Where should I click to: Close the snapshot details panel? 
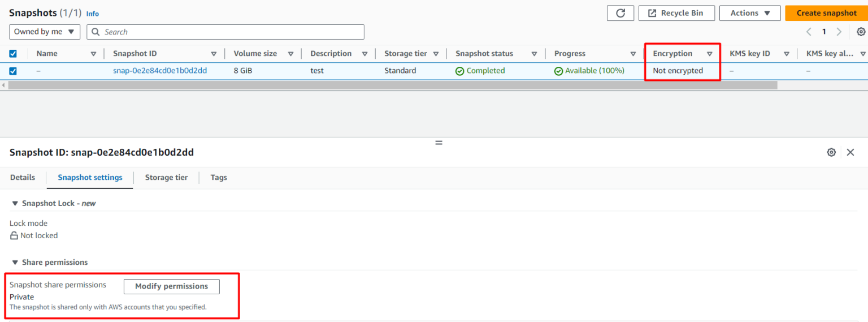coord(850,152)
